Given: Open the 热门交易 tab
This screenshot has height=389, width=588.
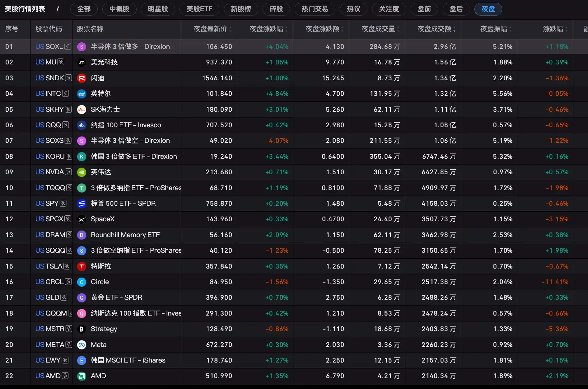Looking at the screenshot, I should click(315, 9).
